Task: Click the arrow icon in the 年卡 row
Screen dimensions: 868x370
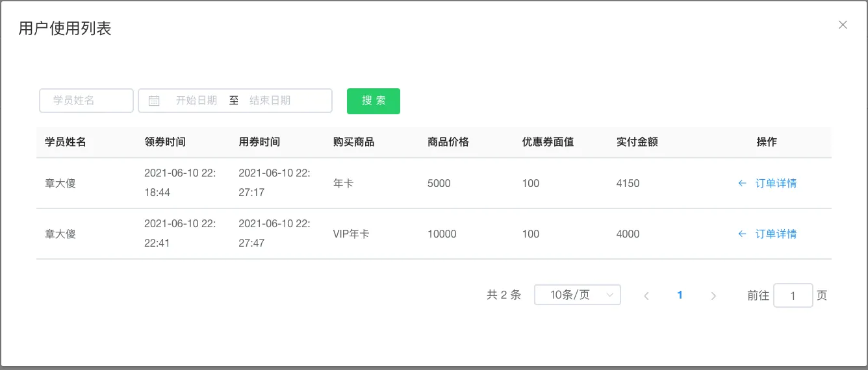Action: click(x=742, y=183)
